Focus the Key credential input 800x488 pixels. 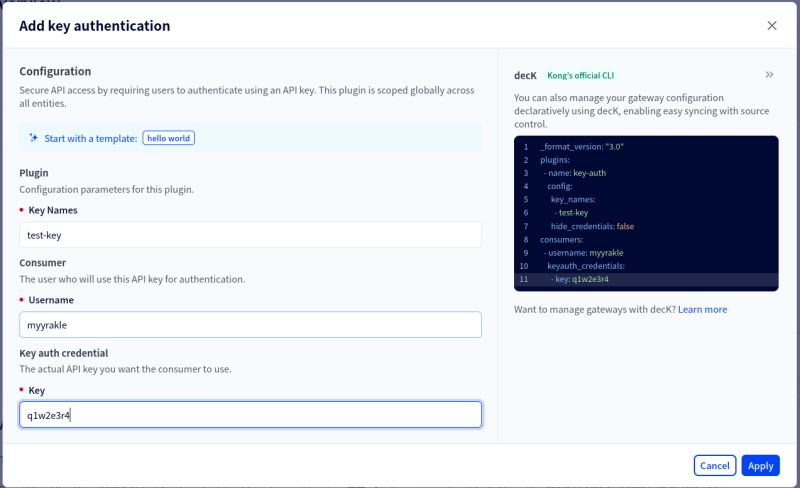(x=250, y=415)
